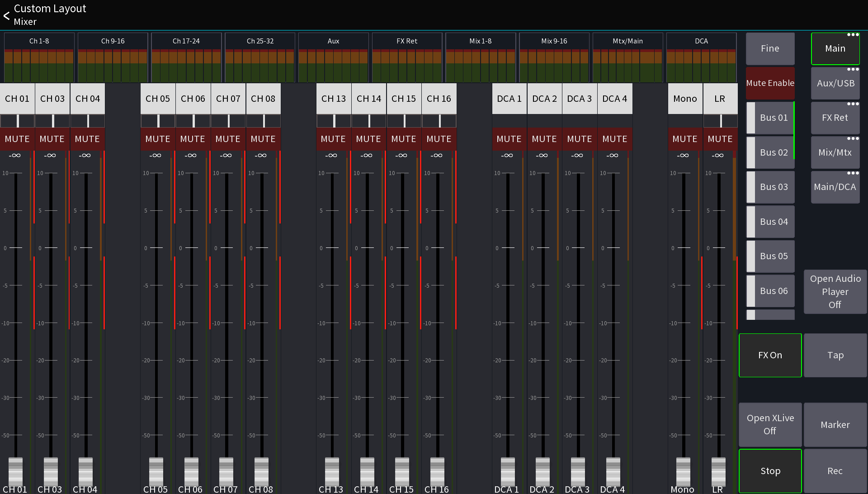The width and height of the screenshot is (868, 494).
Task: Open Mix/Mtx layer options via dots
Action: tap(854, 138)
